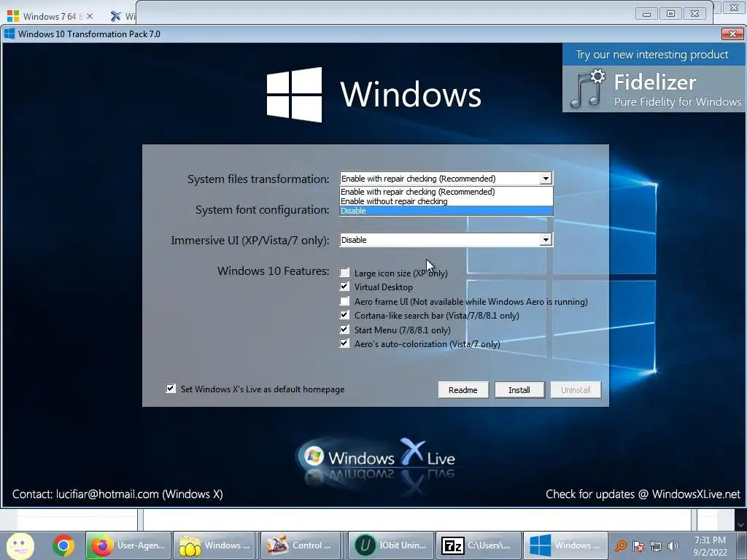
Task: Close the Windows 10 Transformation Pack window
Action: coord(732,34)
